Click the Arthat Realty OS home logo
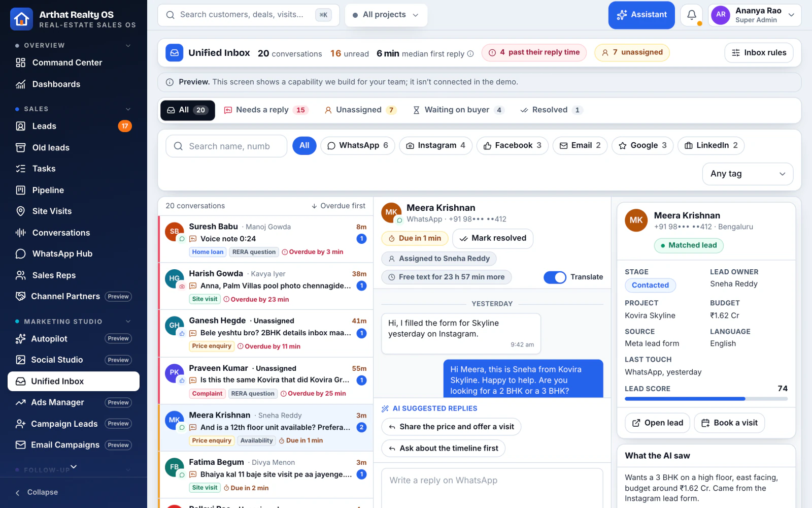Viewport: 812px width, 508px height. [x=21, y=19]
